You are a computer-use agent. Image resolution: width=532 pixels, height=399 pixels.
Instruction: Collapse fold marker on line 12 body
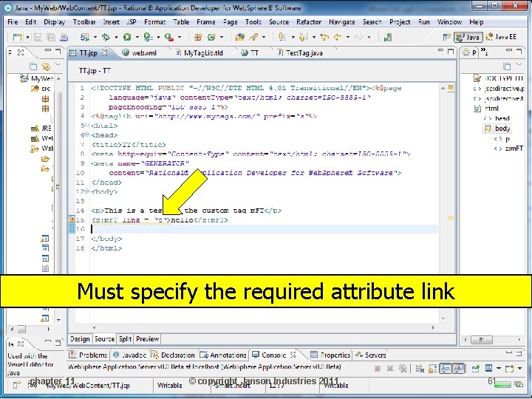click(x=87, y=191)
